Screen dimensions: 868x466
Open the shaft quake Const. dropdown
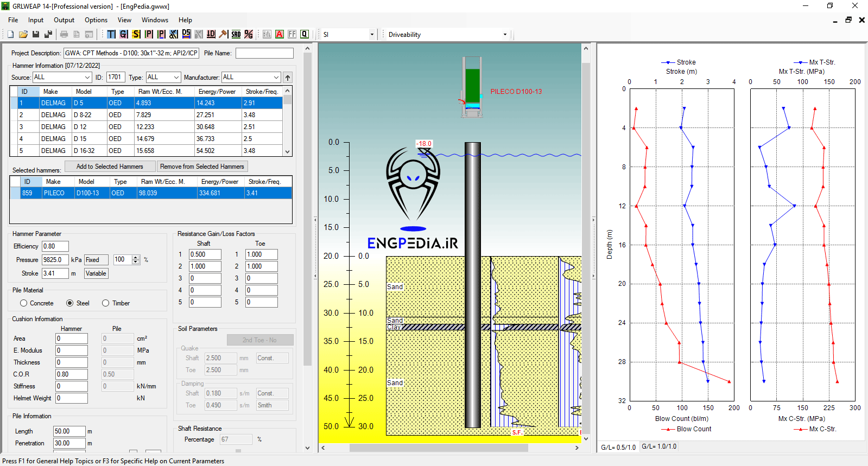click(273, 358)
